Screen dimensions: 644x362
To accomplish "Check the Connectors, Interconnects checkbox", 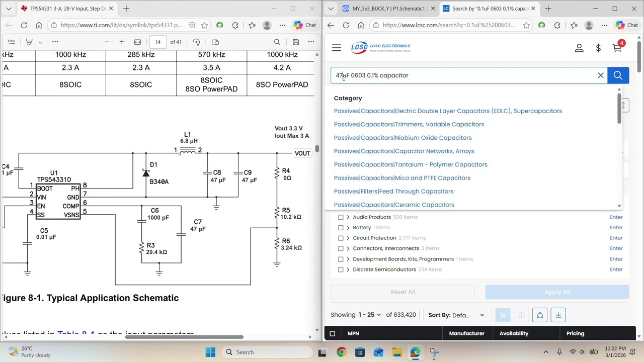I will point(341,248).
